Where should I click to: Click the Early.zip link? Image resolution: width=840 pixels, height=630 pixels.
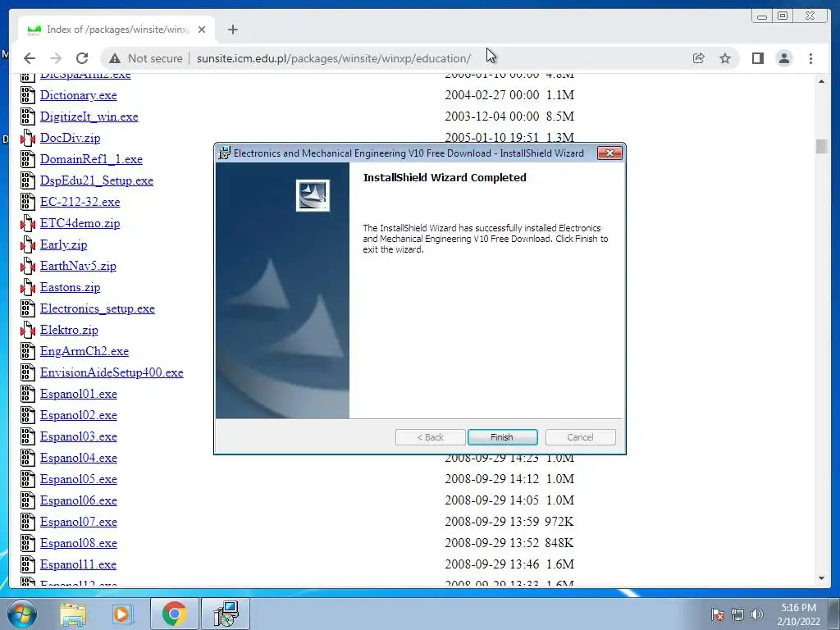pos(63,244)
